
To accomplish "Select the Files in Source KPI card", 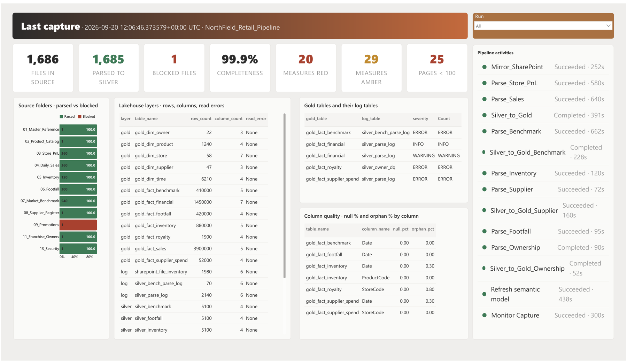I will point(43,68).
